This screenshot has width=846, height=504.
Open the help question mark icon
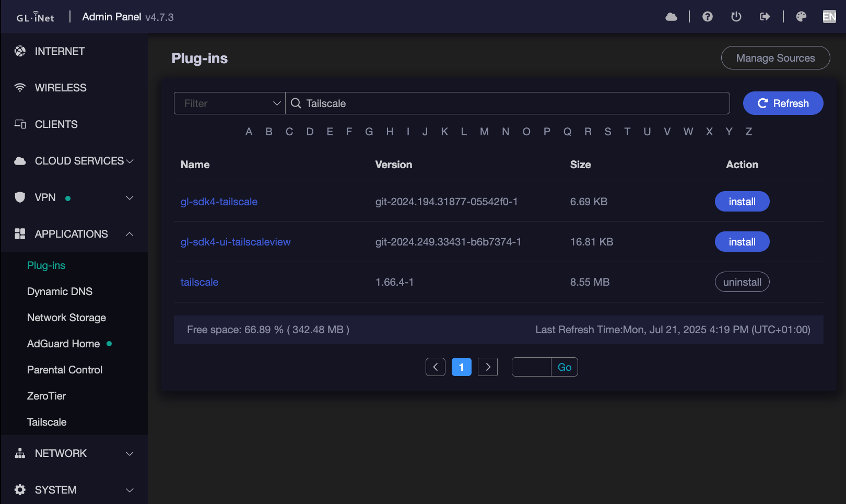[708, 17]
